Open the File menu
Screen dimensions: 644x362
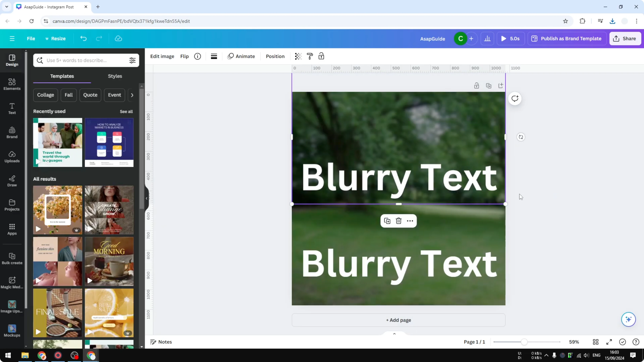[31, 38]
